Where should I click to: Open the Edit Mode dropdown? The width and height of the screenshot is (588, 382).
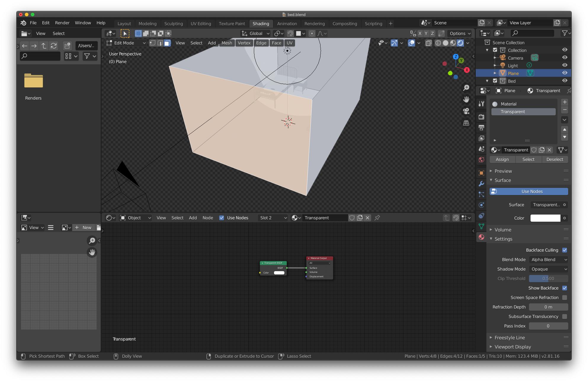pos(126,43)
